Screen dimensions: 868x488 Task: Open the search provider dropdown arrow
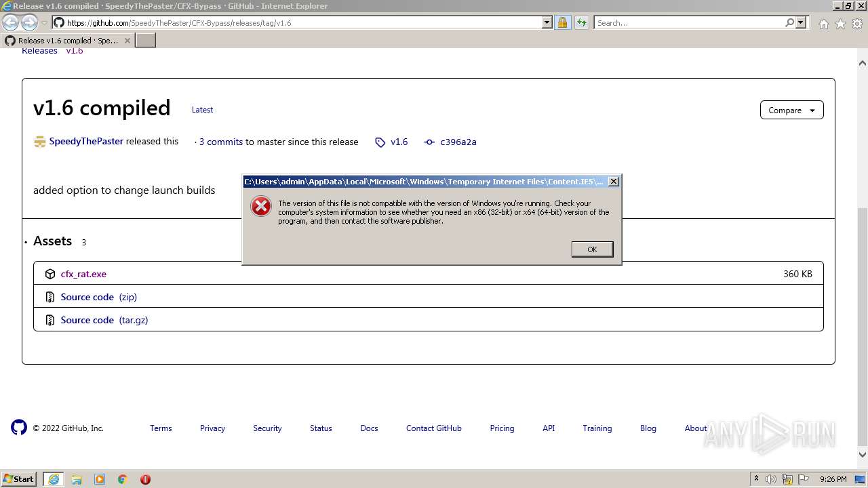801,22
